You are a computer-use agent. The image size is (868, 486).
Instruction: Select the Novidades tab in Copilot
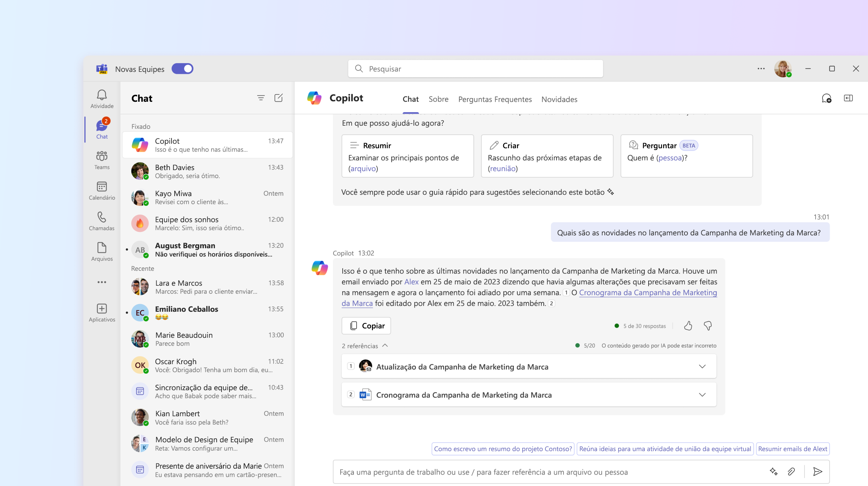tap(559, 99)
